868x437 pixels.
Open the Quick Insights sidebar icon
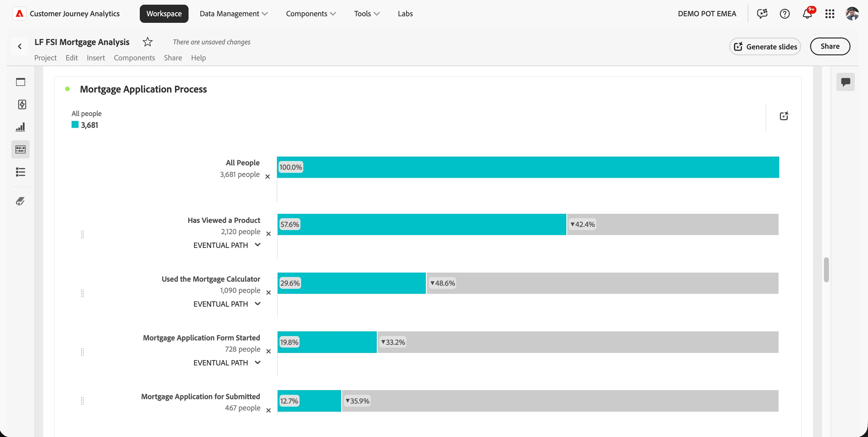tap(22, 104)
